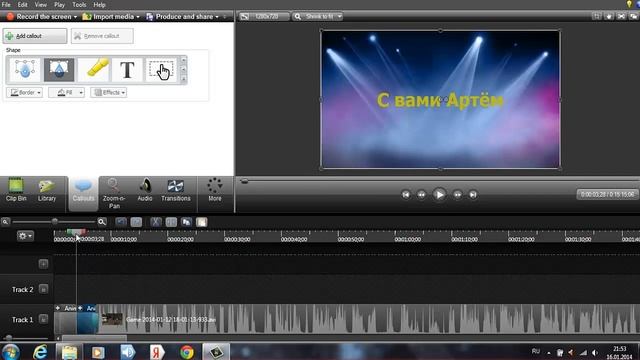The height and width of the screenshot is (360, 640).
Task: Click the timeline Undo icon
Action: 121,222
